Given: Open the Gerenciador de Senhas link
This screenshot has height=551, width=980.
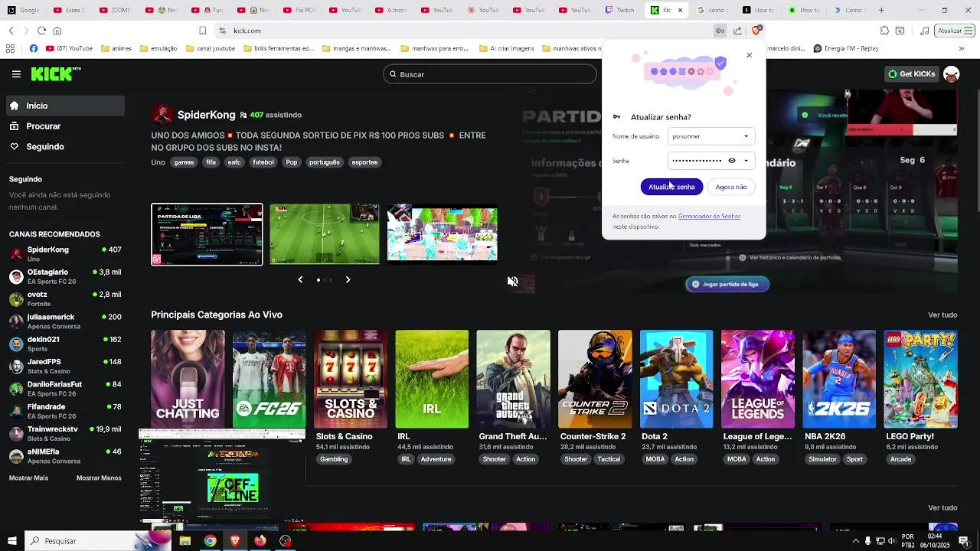Looking at the screenshot, I should 709,217.
